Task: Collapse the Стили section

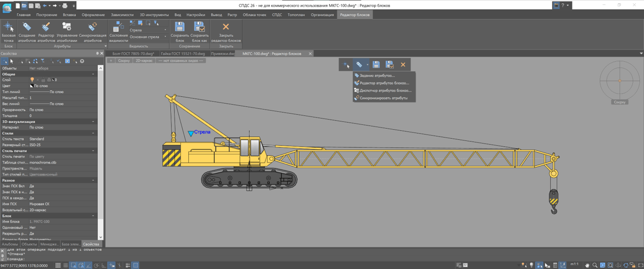Action: point(93,133)
